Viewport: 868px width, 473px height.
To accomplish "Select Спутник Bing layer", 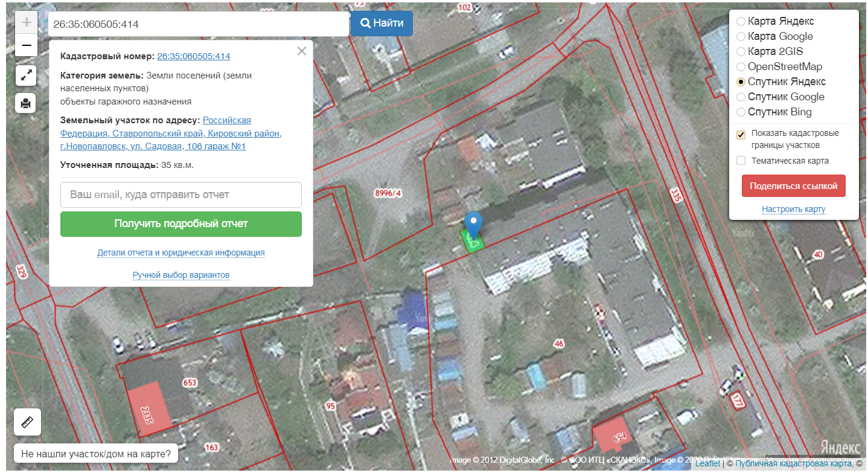I will tap(741, 112).
